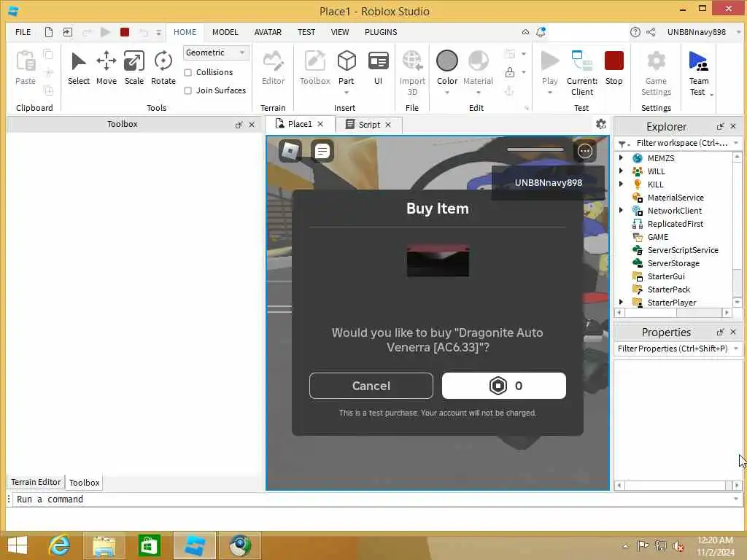Click the lock icon in Edit group
The image size is (747, 560).
click(x=510, y=72)
